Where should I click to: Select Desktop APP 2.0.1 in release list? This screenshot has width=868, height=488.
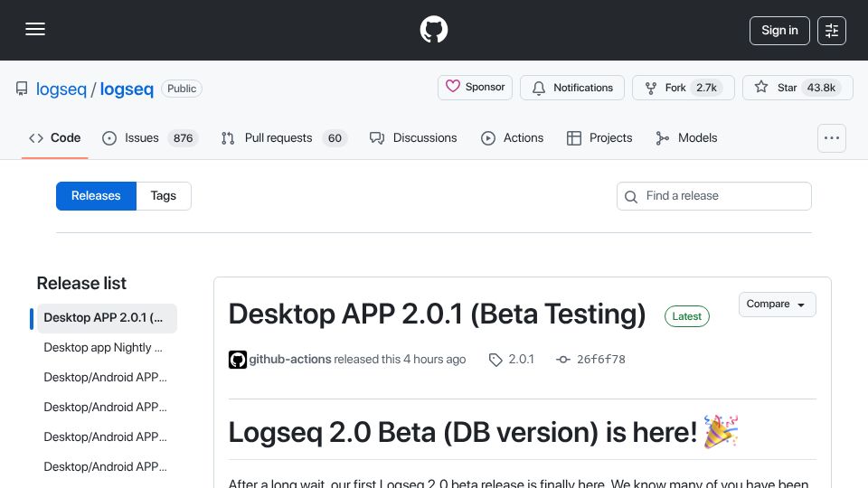[x=107, y=318]
